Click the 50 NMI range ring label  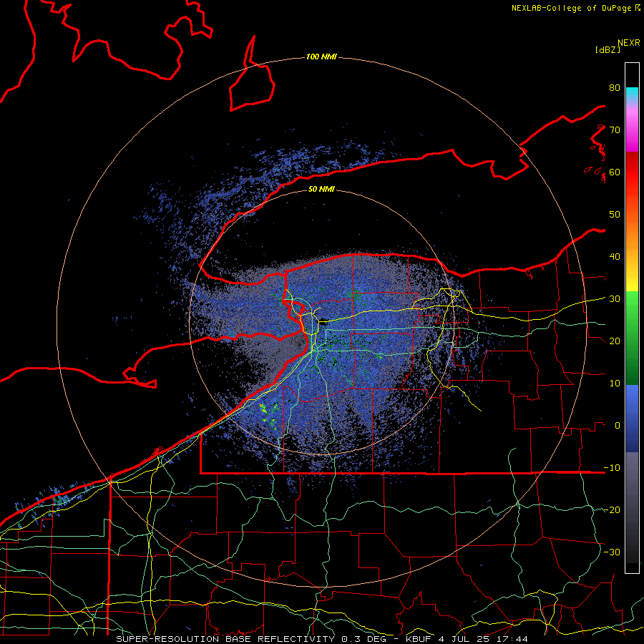tap(321, 190)
